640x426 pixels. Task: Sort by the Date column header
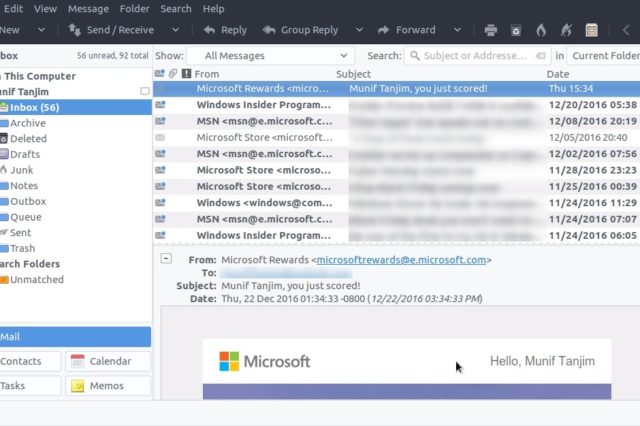pos(558,74)
